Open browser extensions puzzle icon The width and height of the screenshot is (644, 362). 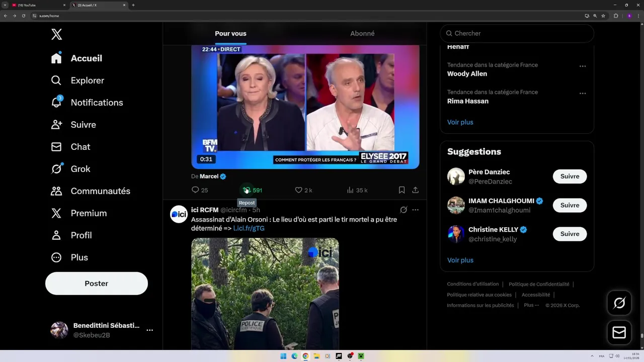[616, 16]
